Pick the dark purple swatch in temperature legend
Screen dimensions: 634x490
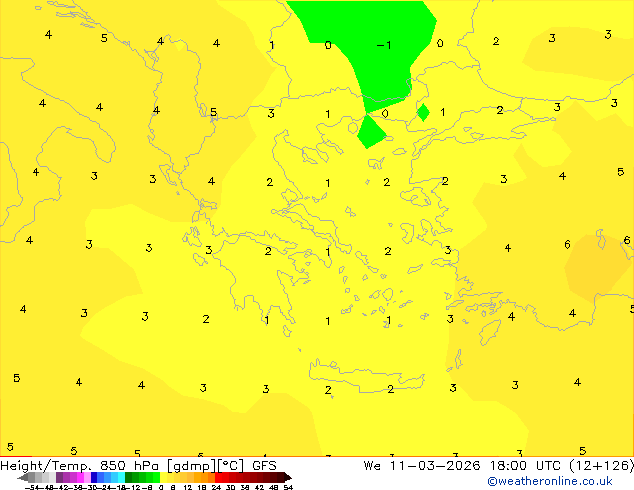[59, 478]
